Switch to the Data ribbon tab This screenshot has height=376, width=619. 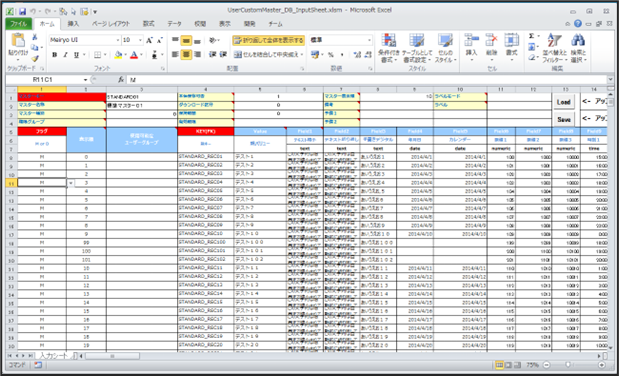click(x=174, y=24)
